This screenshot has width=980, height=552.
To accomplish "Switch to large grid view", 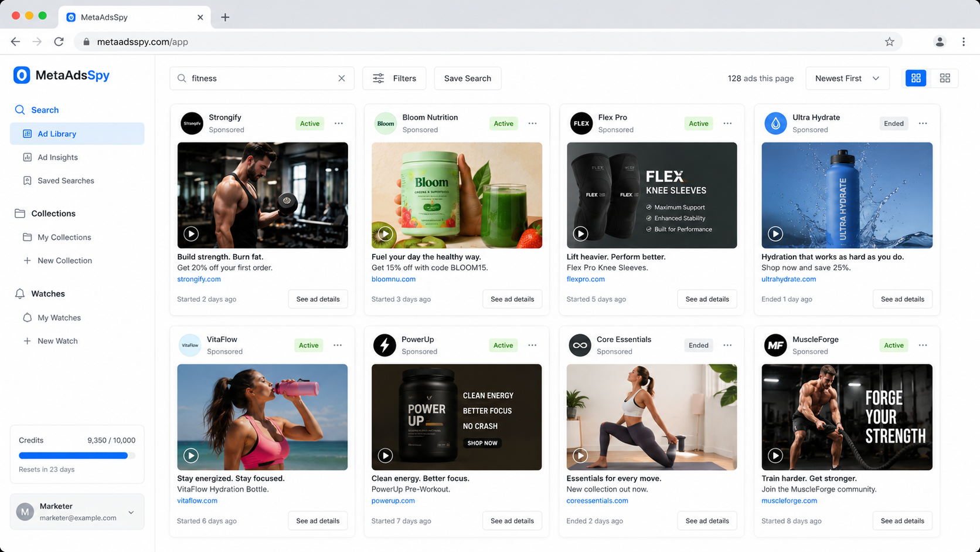I will coord(916,78).
